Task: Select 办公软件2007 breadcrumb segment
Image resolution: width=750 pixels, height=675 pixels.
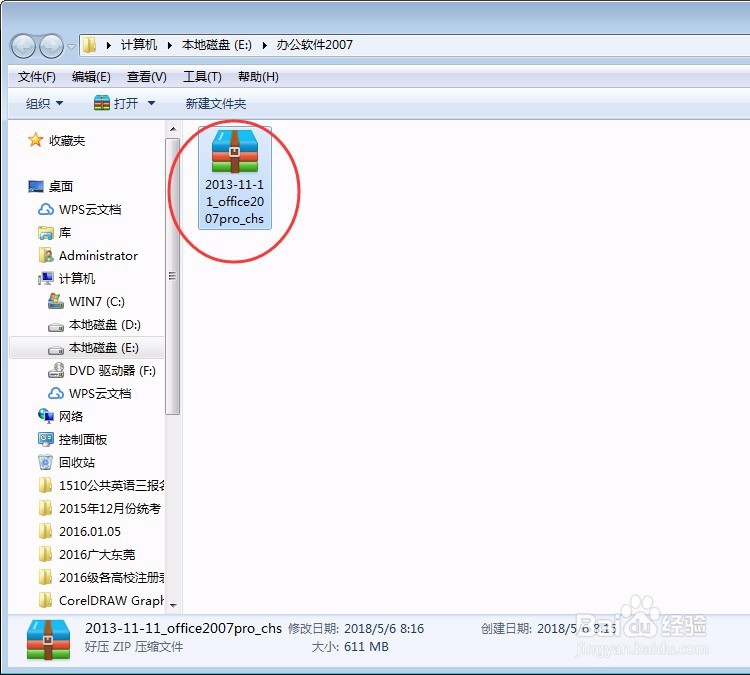Action: point(314,45)
